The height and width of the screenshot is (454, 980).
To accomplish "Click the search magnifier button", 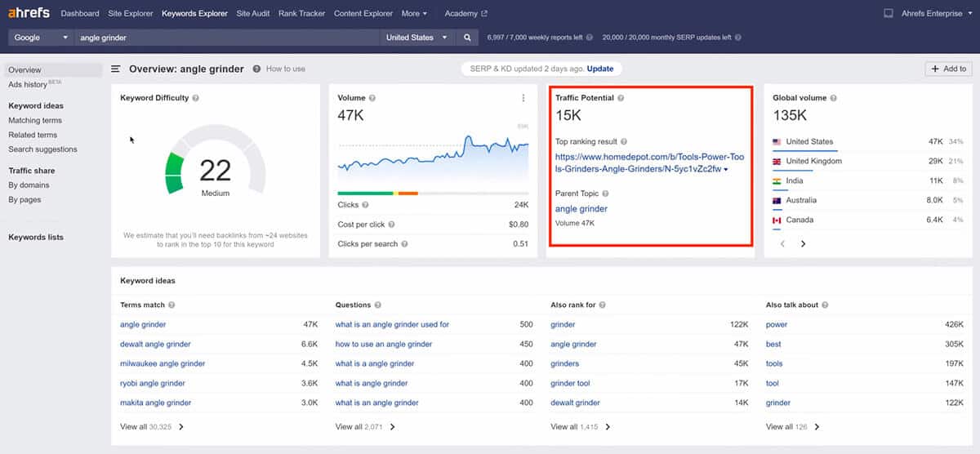I will [468, 38].
